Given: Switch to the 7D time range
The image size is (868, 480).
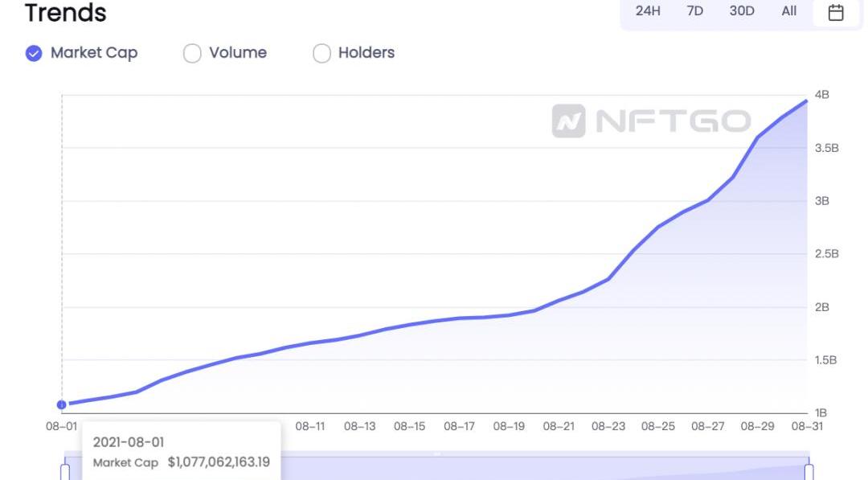Looking at the screenshot, I should pos(695,11).
